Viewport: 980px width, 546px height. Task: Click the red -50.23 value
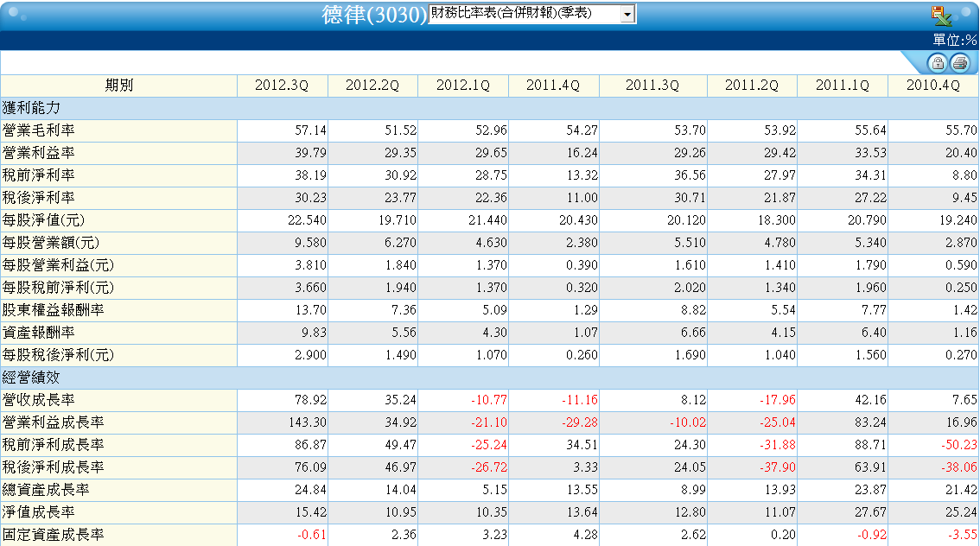pyautogui.click(x=958, y=445)
